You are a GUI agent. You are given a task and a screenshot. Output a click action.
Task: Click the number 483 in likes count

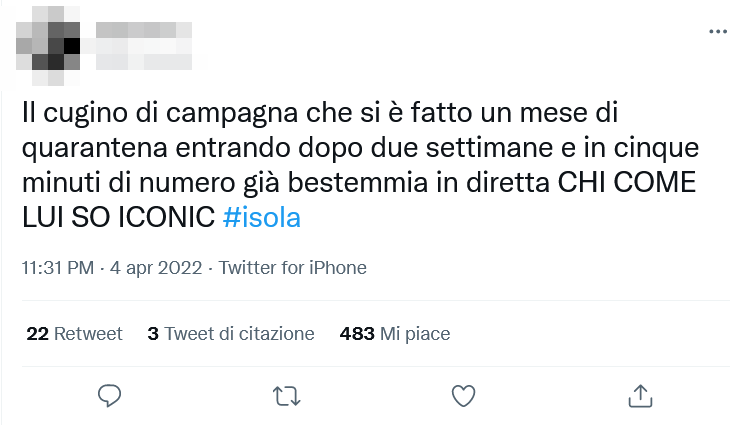point(357,334)
